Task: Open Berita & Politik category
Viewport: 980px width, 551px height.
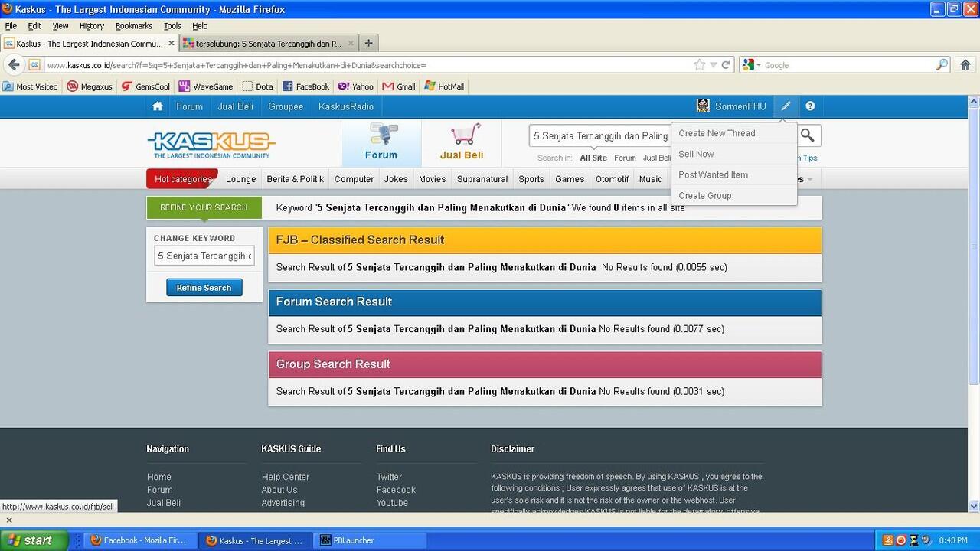Action: click(x=295, y=179)
